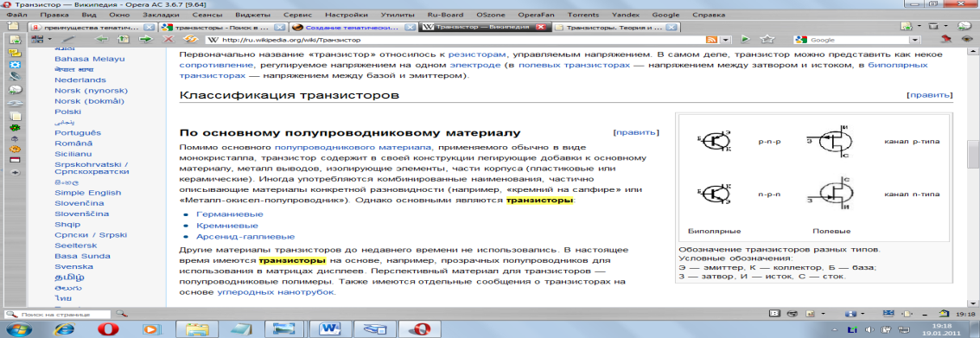Image resolution: width=980 pixels, height=338 pixels.
Task: Show hidden system tray icons arrow
Action: 834,329
